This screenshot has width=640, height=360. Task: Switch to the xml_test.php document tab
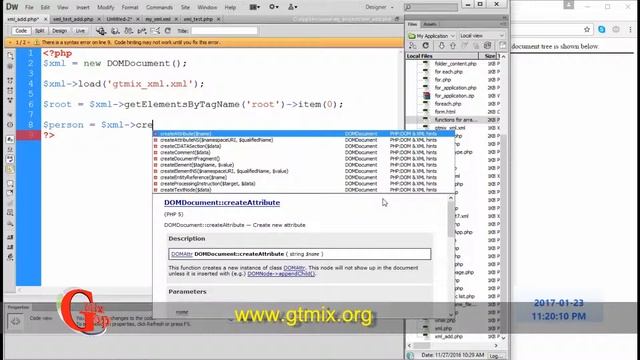coord(198,19)
